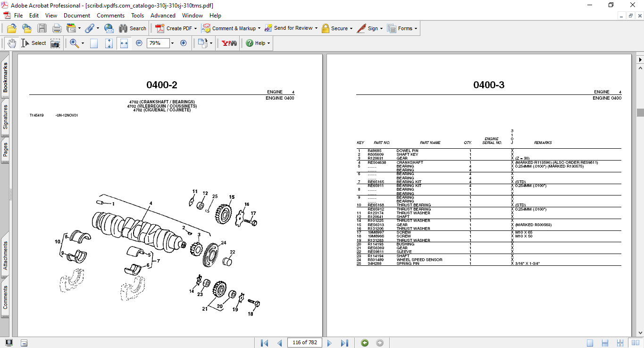Viewport: 644px width, 348px height.
Task: Click the zoom in plus button
Action: click(x=184, y=43)
